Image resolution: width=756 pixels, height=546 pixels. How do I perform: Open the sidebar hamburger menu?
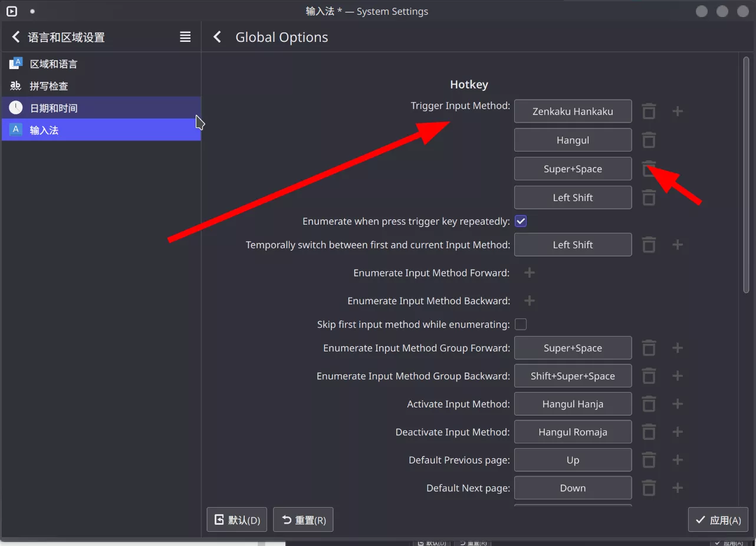pyautogui.click(x=185, y=37)
